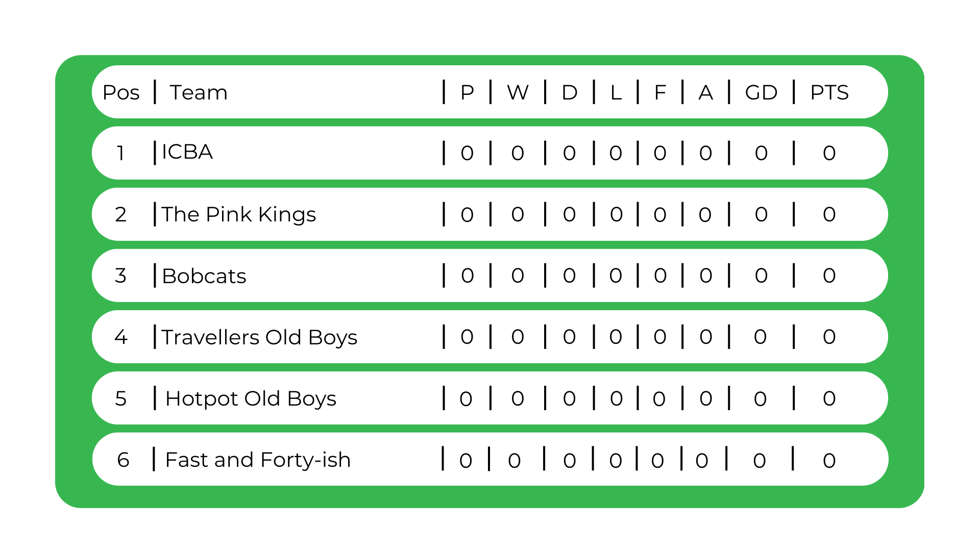Click the Team column header
Screen dimensions: 980x551
(x=199, y=92)
